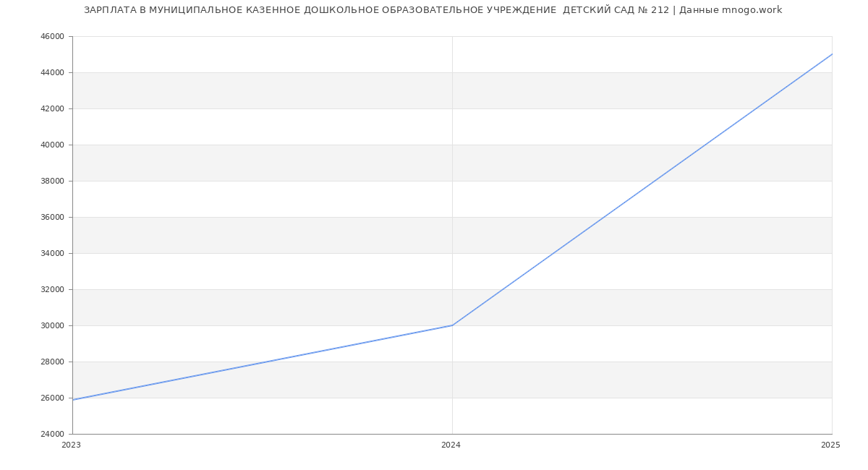Click the 2025 x-axis label
This screenshot has height=470, width=868.
click(830, 445)
